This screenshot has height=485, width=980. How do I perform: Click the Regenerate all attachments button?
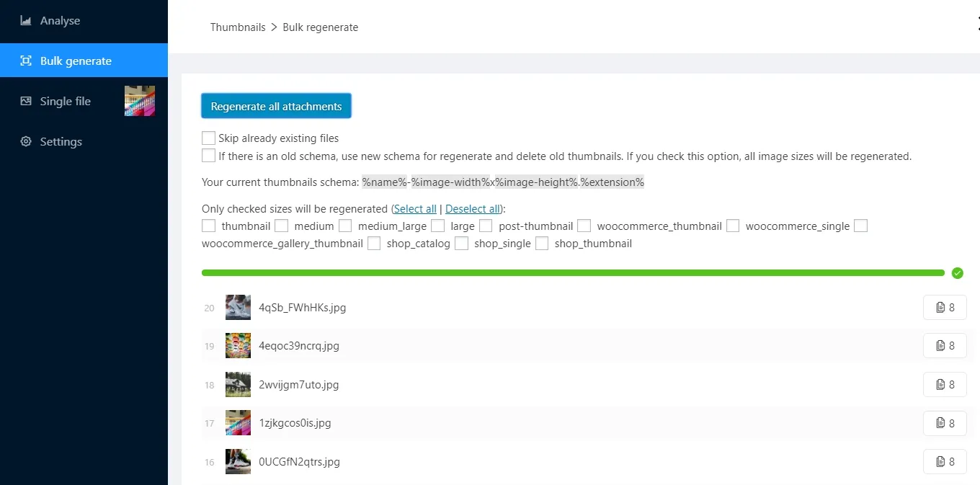[x=276, y=106]
